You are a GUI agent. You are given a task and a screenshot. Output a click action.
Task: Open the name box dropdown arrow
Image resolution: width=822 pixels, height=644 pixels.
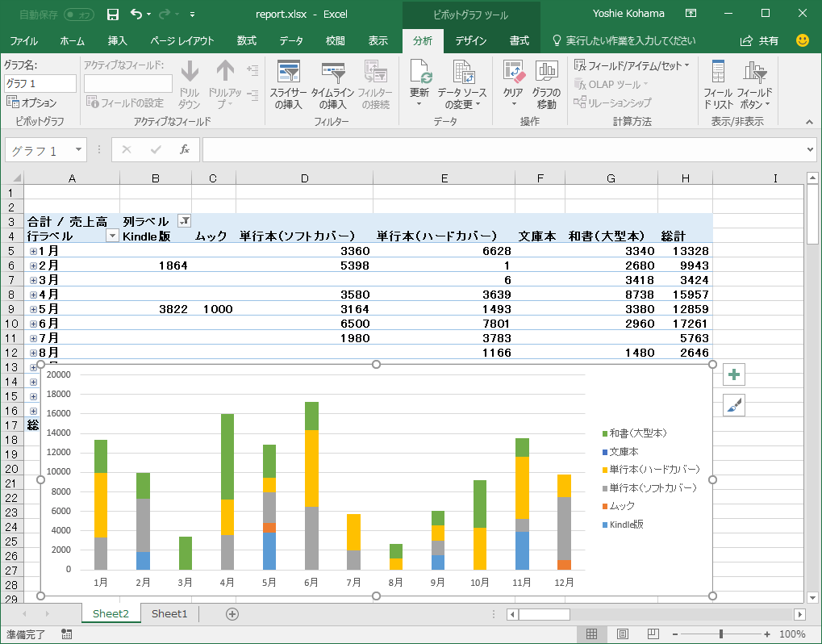click(x=78, y=150)
